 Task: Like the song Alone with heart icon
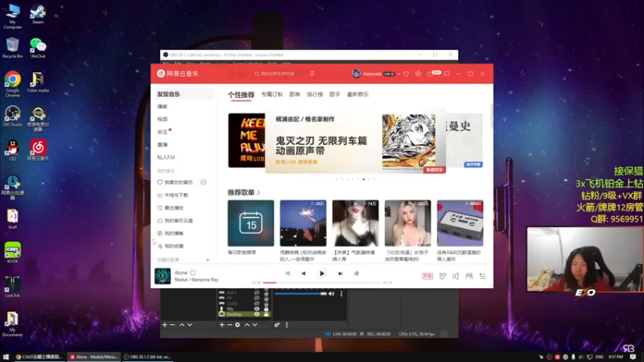click(192, 273)
